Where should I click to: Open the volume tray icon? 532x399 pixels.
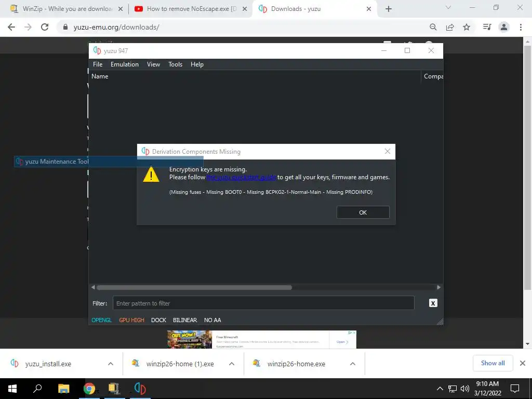[465, 389]
